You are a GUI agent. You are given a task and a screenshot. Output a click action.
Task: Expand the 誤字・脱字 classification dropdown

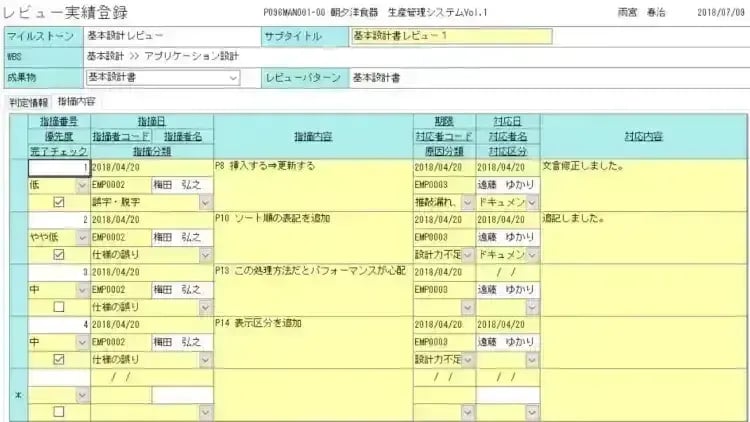pos(205,202)
